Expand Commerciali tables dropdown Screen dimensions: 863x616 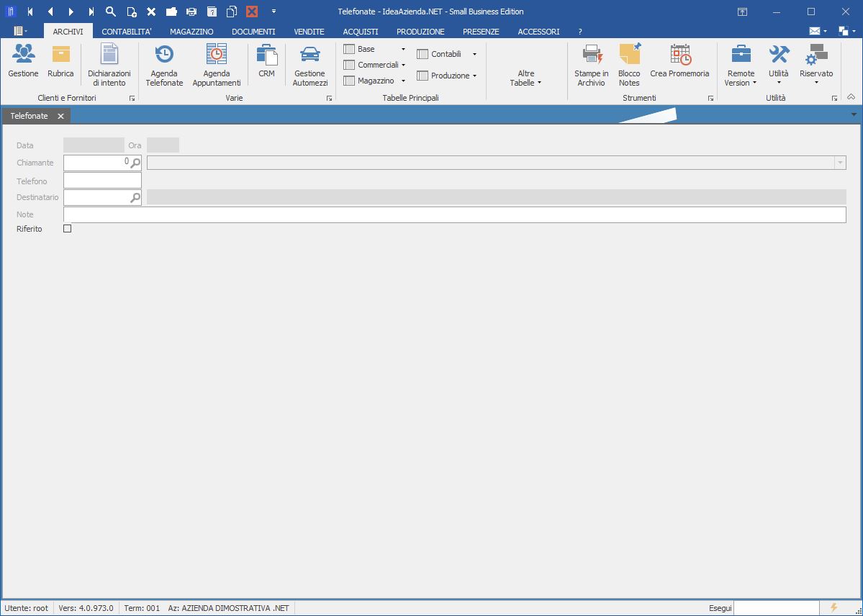374,65
